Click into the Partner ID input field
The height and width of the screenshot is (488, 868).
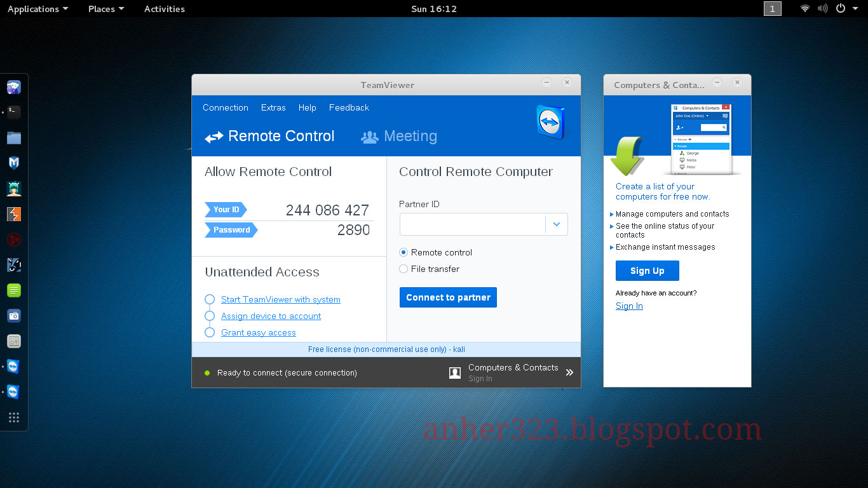(x=472, y=224)
